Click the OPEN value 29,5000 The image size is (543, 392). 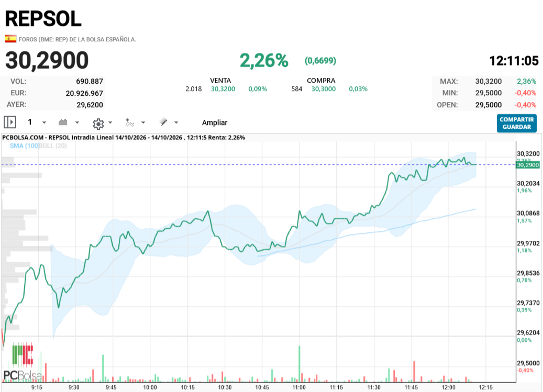pyautogui.click(x=489, y=105)
